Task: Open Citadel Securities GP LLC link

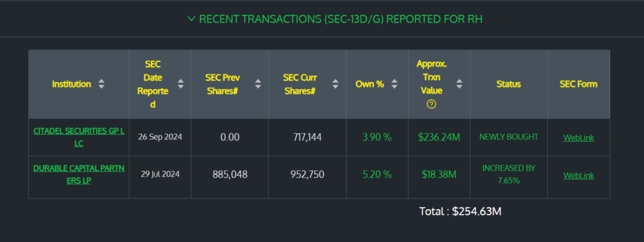Action: tap(79, 137)
